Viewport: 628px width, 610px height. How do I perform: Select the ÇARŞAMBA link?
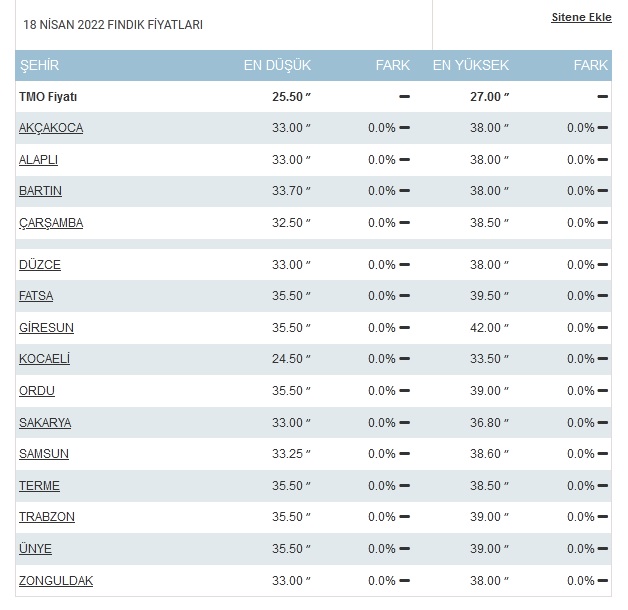[51, 223]
